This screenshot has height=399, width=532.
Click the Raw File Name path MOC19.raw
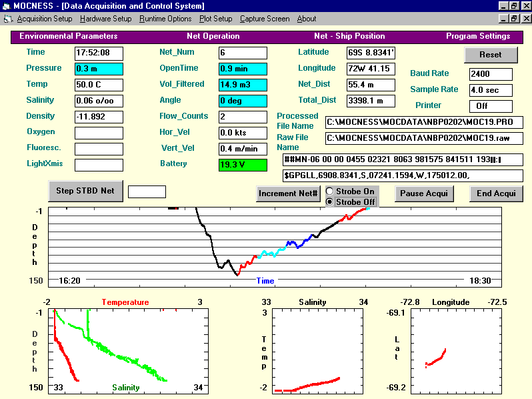click(x=424, y=138)
